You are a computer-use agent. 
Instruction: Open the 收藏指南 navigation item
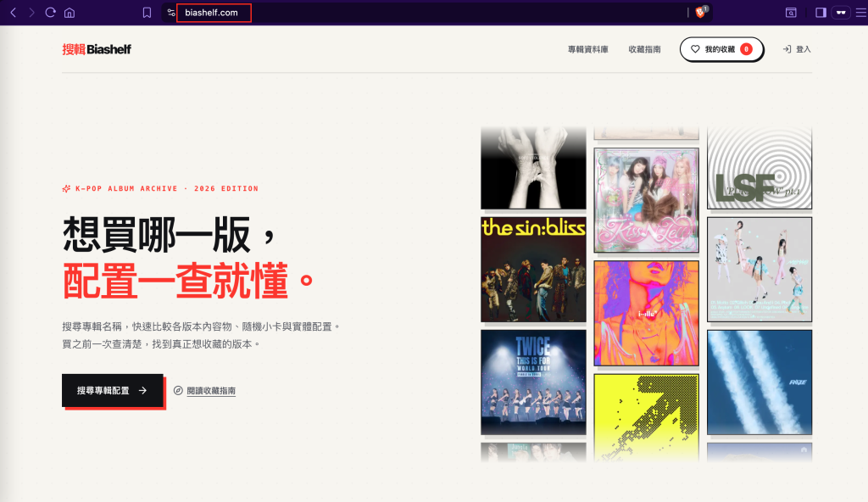[x=644, y=49]
